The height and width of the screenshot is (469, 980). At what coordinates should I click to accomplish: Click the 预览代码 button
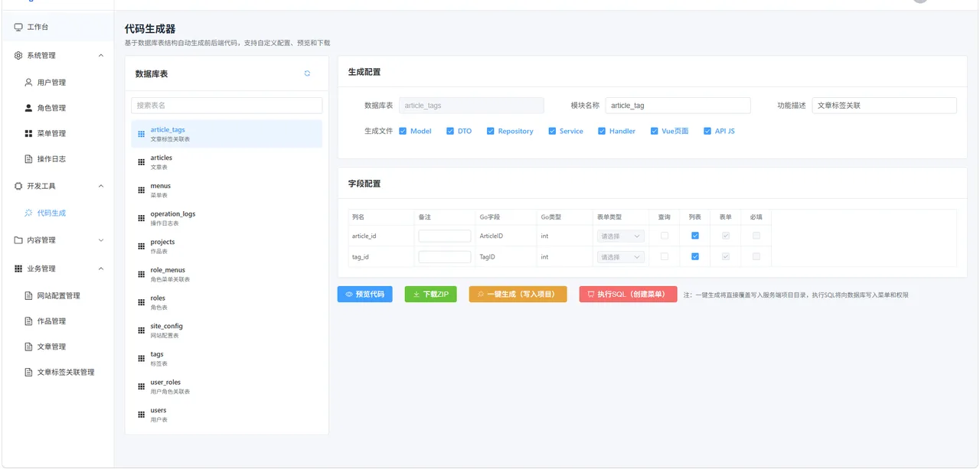tap(365, 294)
